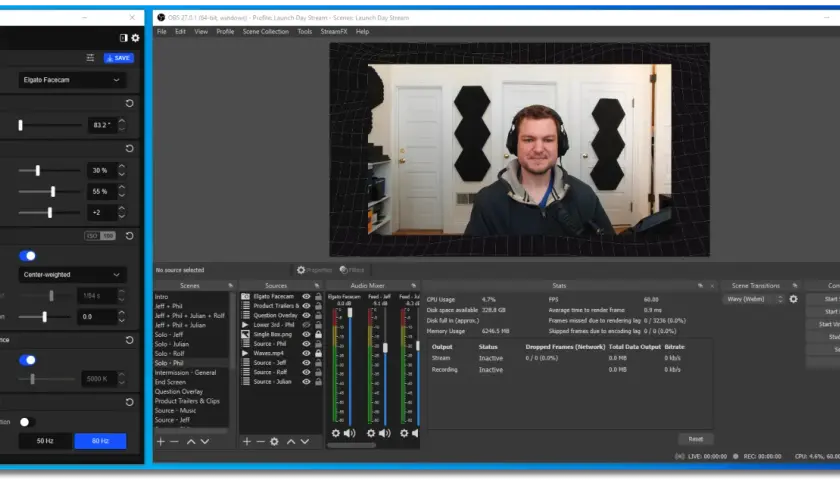Open the sliders preset icon left of SAVE
840x480 pixels.
point(90,58)
